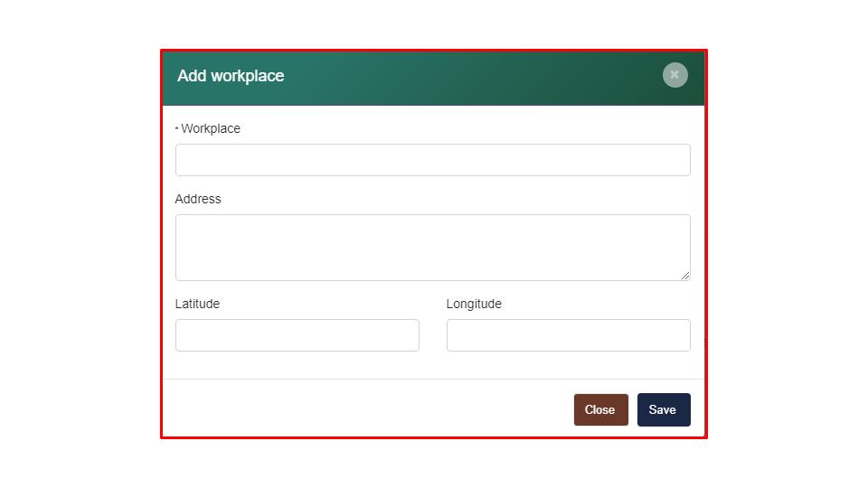Screen dimensions: 868x488
Task: Click into the Workplace text field
Action: pyautogui.click(x=432, y=160)
